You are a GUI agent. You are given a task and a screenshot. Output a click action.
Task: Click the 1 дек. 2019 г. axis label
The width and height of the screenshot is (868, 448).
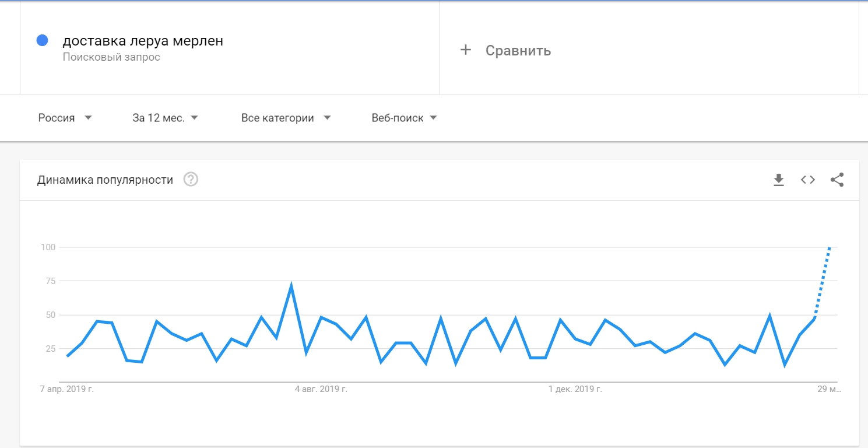(x=575, y=389)
